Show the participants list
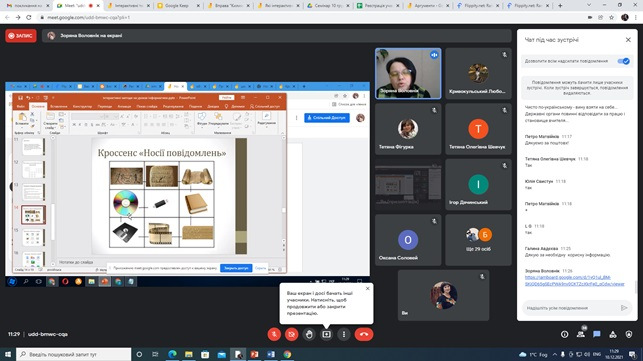Image resolution: width=643 pixels, height=361 pixels. click(x=581, y=334)
